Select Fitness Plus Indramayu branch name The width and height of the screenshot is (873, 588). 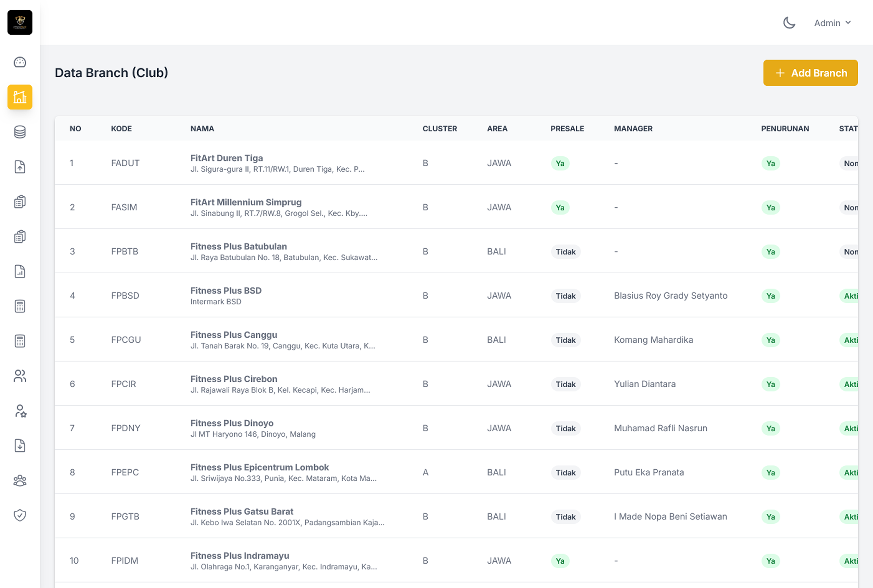(240, 556)
